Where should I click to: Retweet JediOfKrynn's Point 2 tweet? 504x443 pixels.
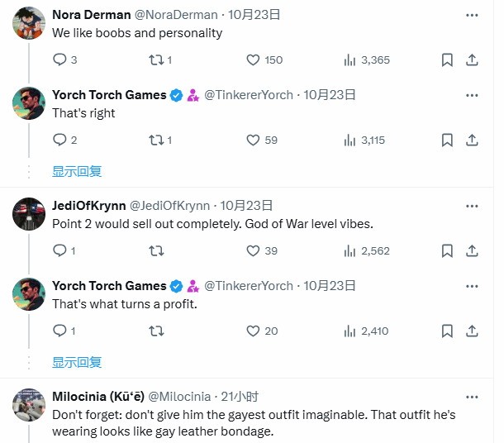(x=155, y=250)
